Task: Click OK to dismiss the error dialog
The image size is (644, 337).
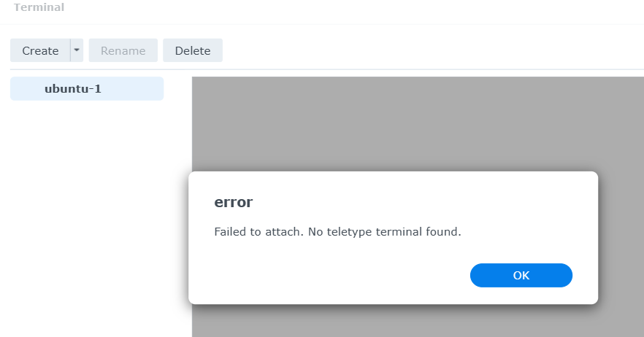Action: 521,275
